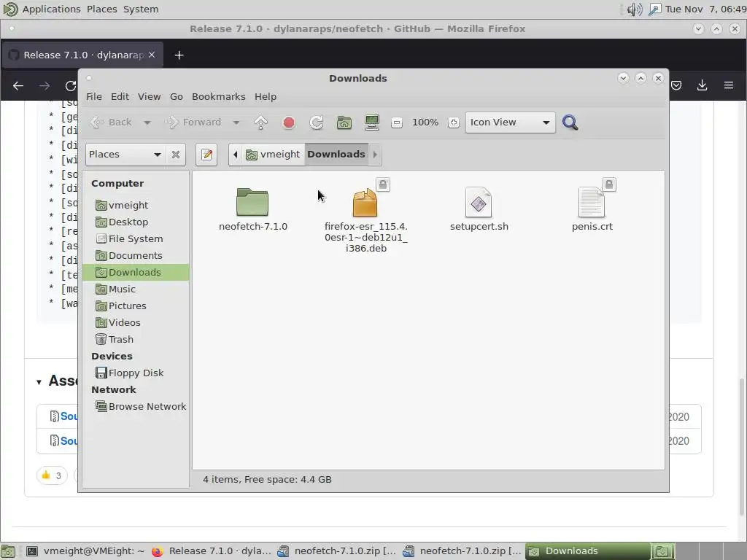Select Documents in the sidebar

(x=136, y=256)
